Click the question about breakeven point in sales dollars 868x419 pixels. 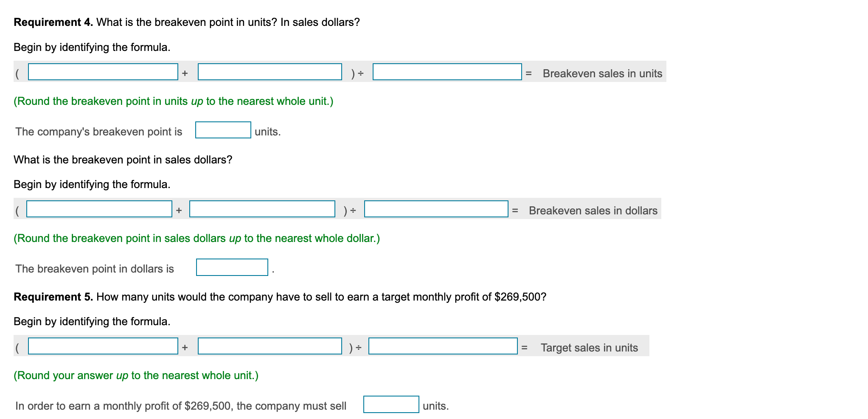pos(123,159)
